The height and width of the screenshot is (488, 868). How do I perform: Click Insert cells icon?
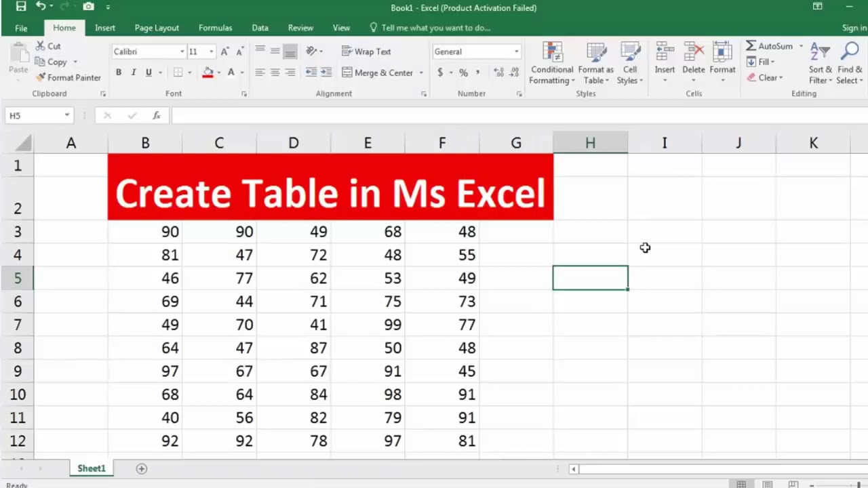click(665, 53)
